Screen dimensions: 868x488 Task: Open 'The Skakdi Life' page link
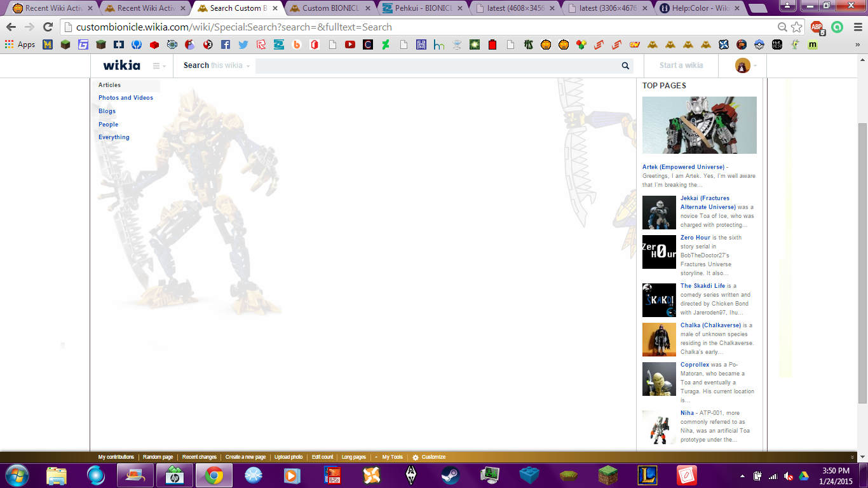click(x=703, y=286)
